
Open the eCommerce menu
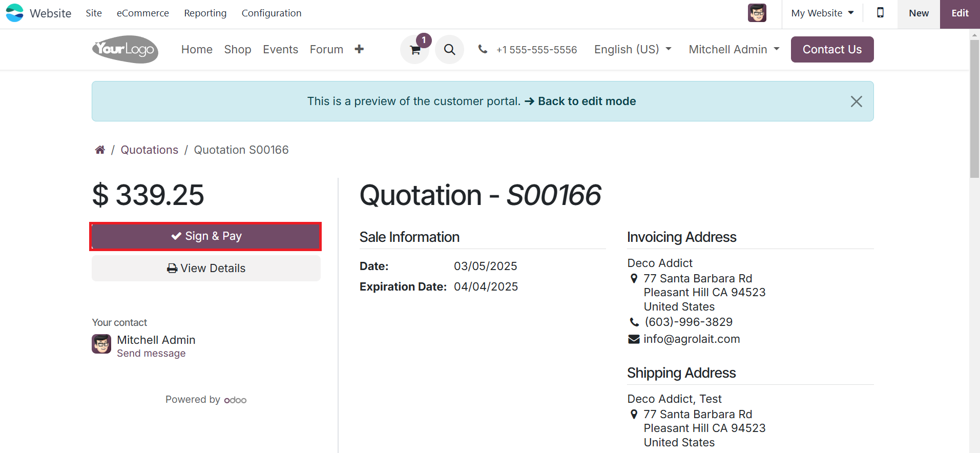[x=143, y=13]
